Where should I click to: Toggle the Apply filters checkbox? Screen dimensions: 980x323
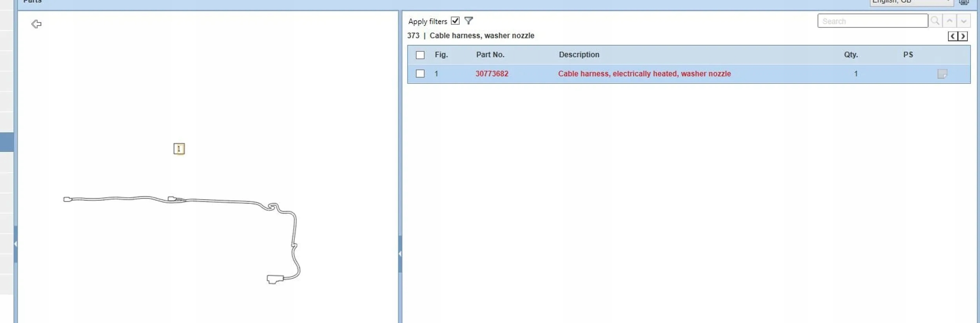pos(455,21)
